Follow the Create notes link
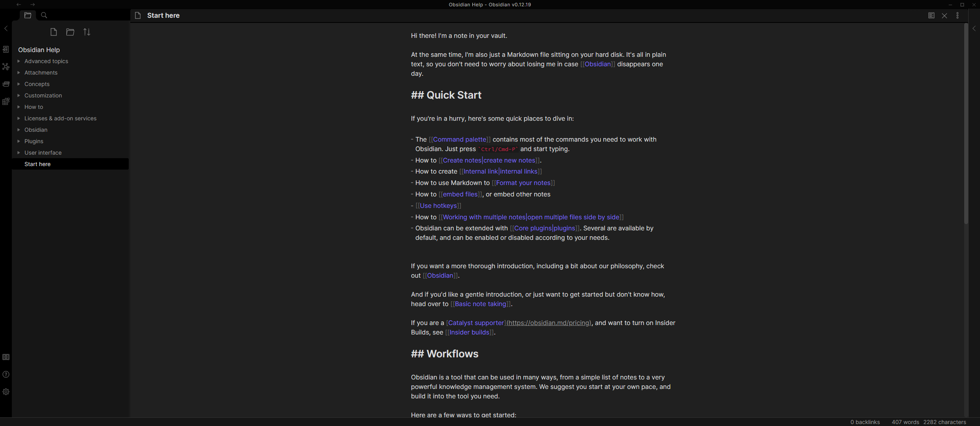 (x=462, y=160)
